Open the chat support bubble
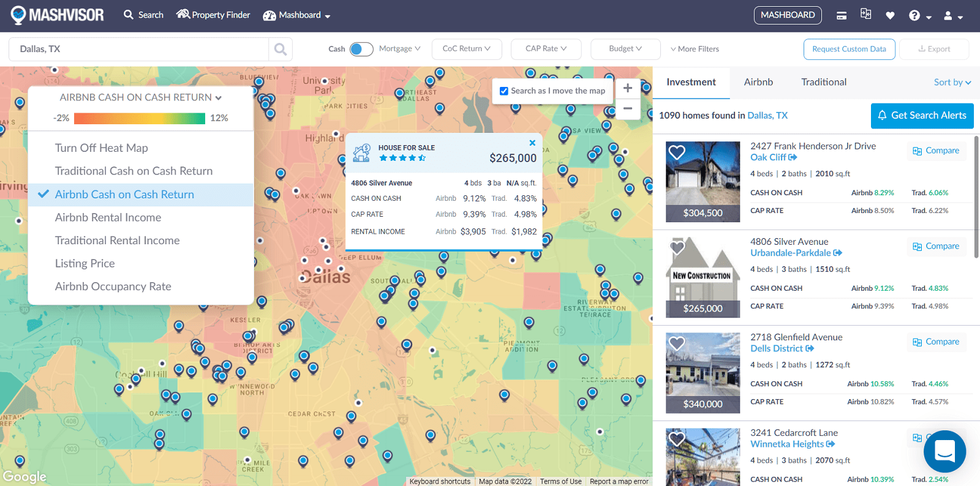 [944, 452]
